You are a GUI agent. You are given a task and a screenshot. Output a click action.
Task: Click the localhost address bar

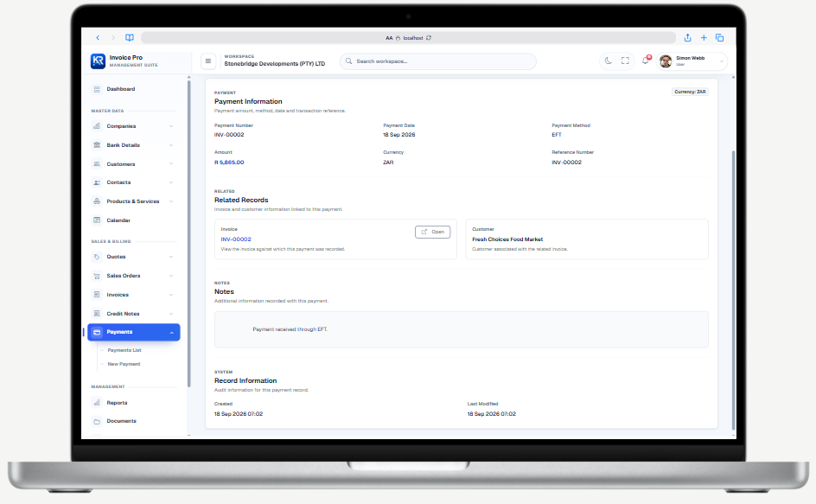coord(408,38)
